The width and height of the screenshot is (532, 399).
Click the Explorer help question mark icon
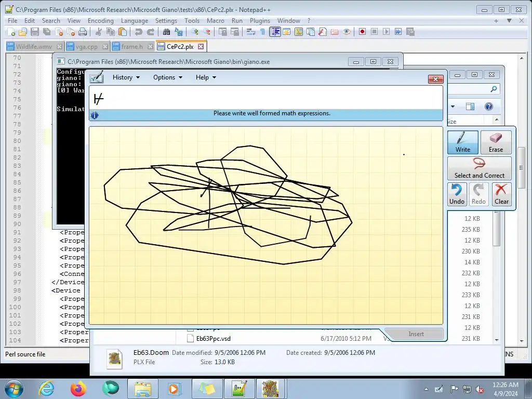pos(488,107)
